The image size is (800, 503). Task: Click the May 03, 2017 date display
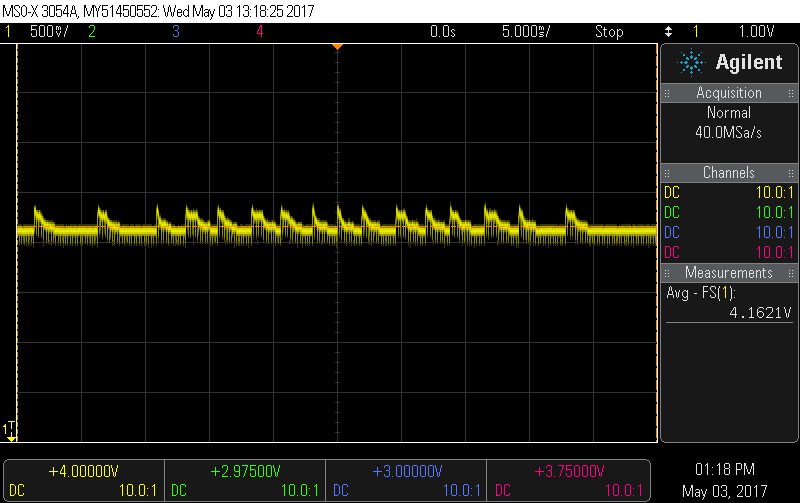(x=724, y=491)
